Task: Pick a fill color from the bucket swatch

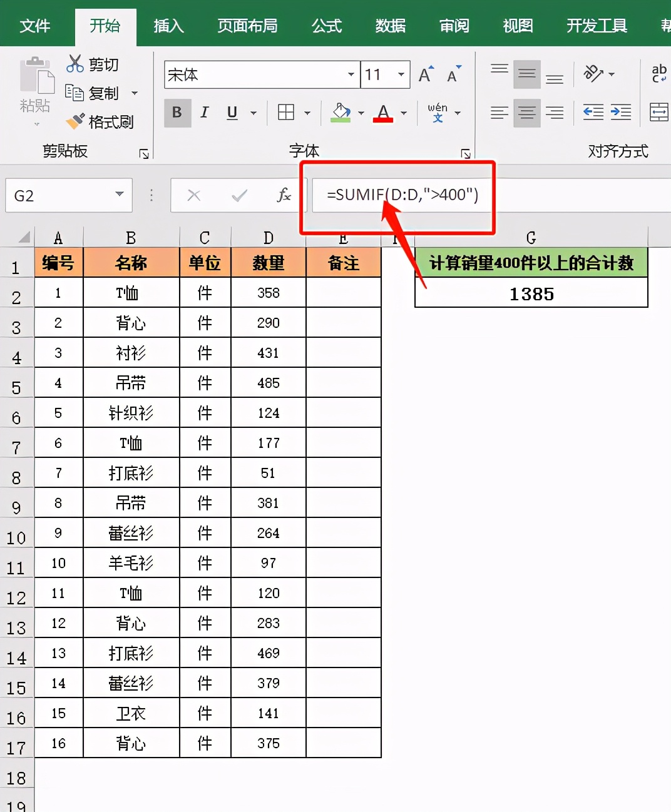Action: (341, 113)
